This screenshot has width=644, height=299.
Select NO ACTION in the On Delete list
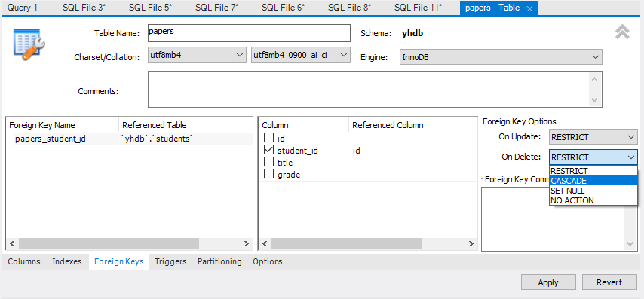[x=593, y=200]
